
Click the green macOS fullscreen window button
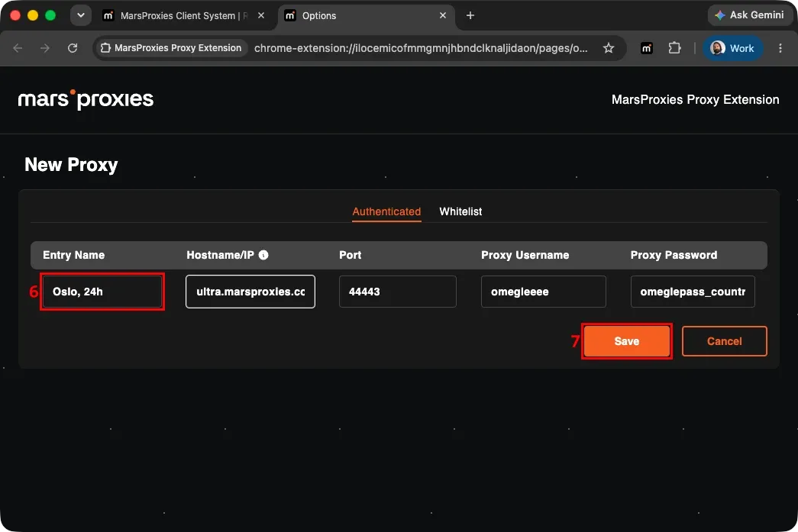(50, 15)
